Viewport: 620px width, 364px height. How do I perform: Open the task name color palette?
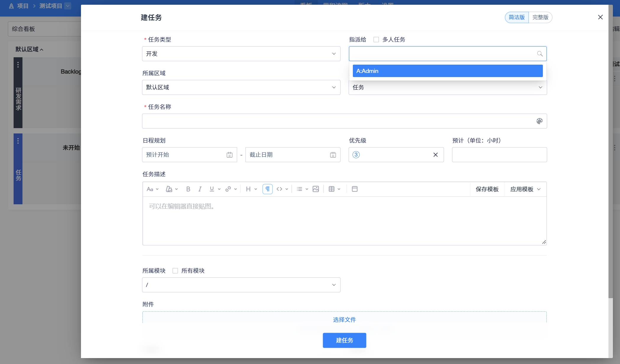coord(539,121)
